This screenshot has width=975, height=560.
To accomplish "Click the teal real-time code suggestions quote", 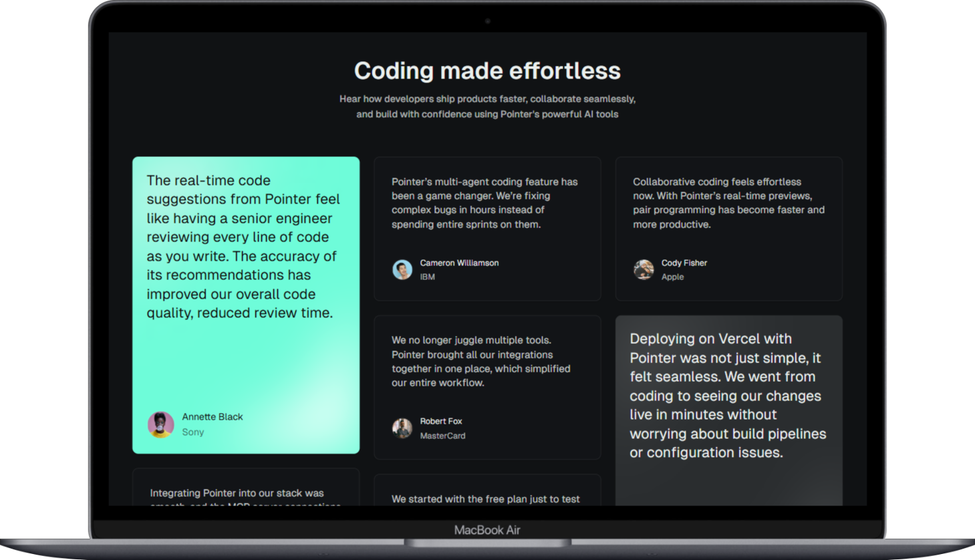I will pyautogui.click(x=243, y=247).
